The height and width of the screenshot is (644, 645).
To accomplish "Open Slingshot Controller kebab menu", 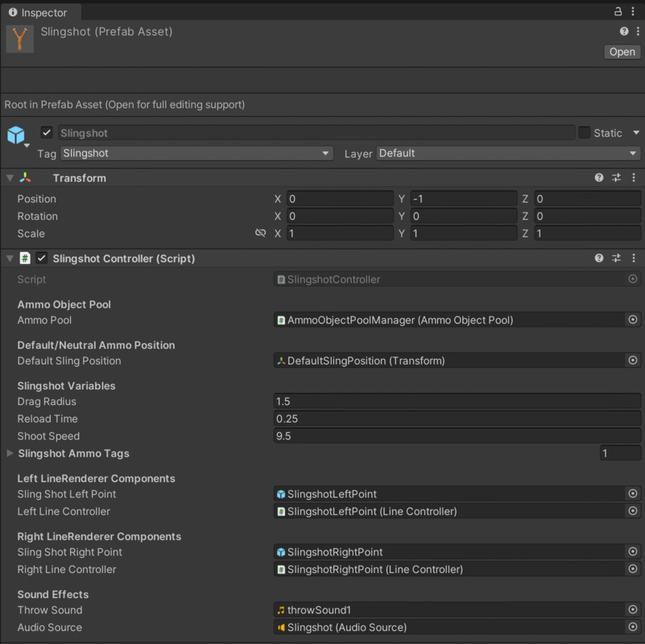I will click(634, 258).
